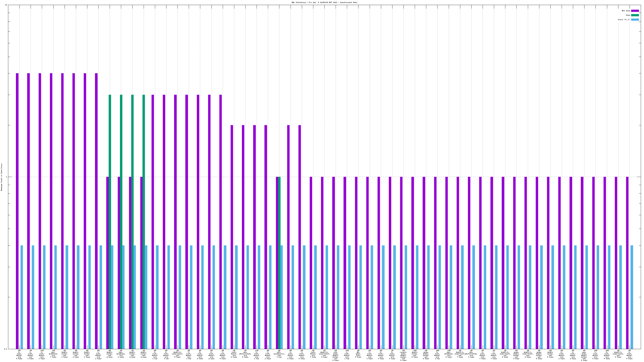Click the 'Score (0..1)' legend text
The height and width of the screenshot is (362, 644).
[624, 20]
